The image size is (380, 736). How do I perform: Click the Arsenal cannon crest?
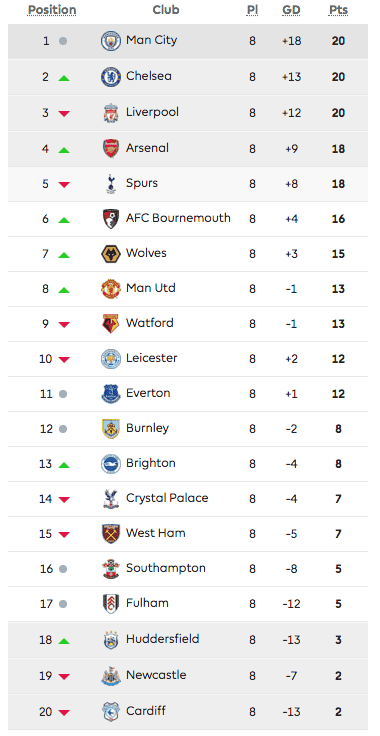(x=111, y=148)
